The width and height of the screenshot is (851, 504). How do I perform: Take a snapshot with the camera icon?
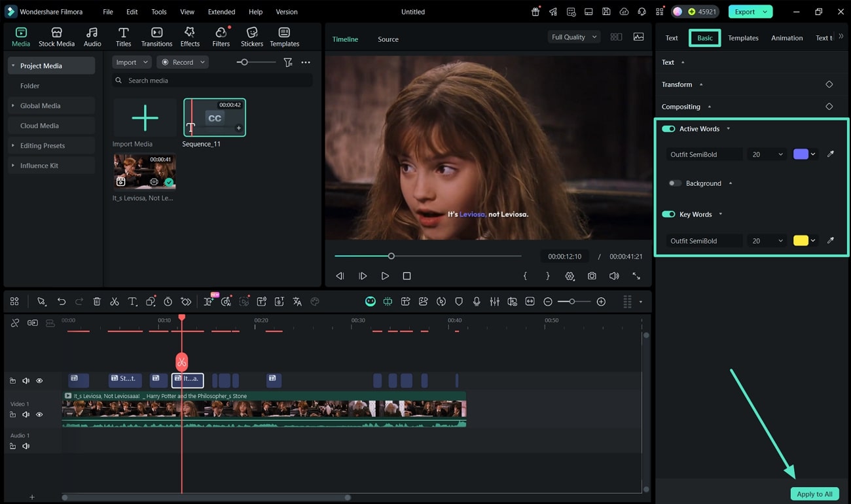point(592,276)
